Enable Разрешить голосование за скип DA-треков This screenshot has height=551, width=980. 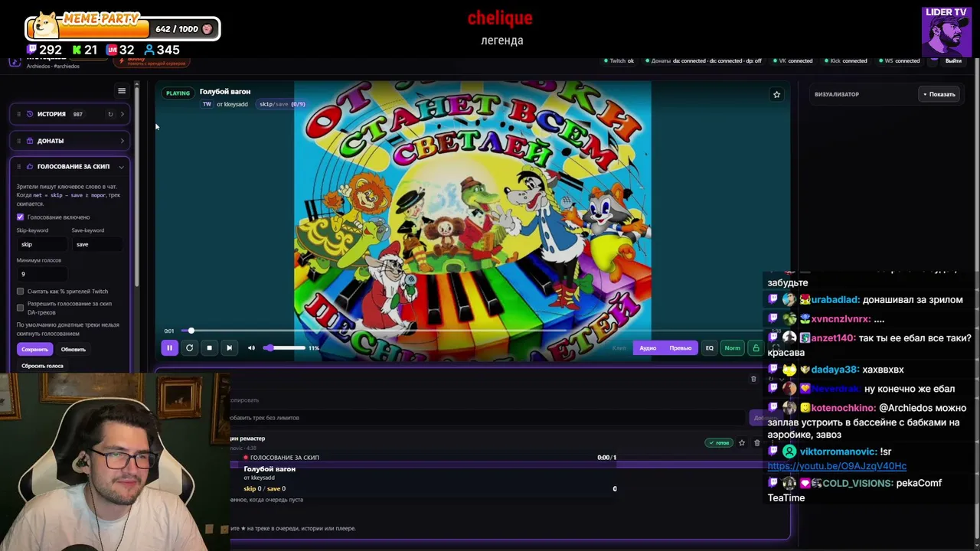(21, 308)
